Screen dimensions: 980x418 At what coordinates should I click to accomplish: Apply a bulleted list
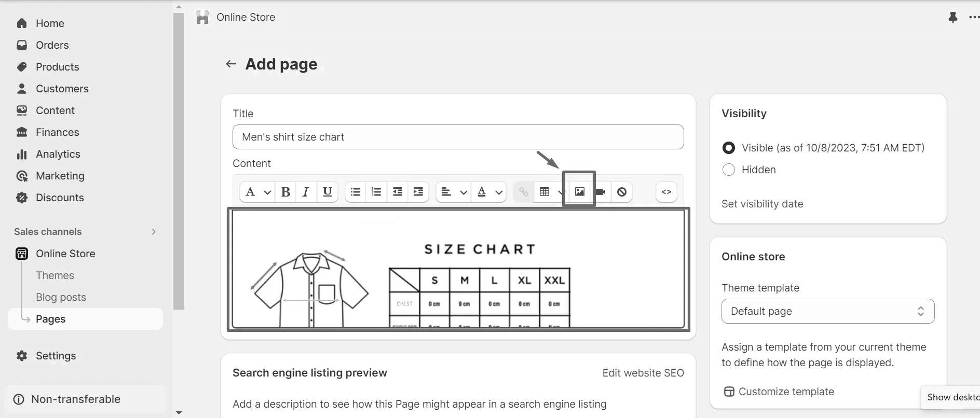[355, 191]
